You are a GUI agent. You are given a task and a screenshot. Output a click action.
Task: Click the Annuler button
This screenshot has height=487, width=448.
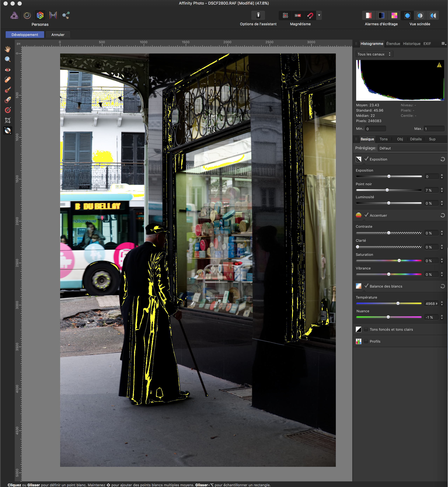click(x=58, y=35)
